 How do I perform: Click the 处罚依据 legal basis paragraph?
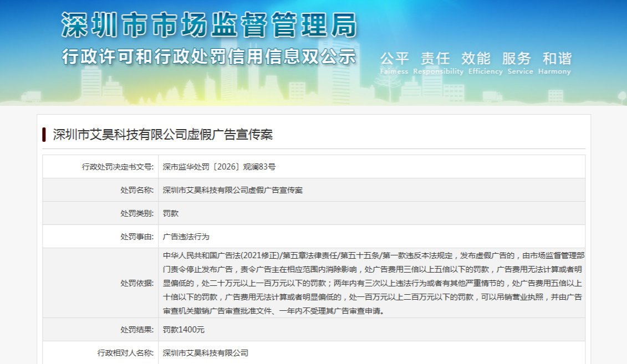pos(373,283)
